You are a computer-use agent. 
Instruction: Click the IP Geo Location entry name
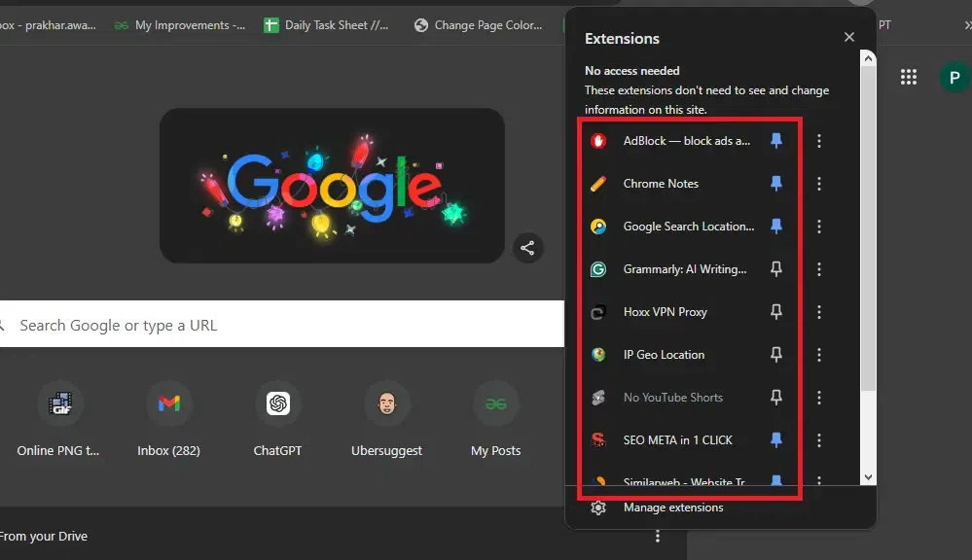[664, 354]
